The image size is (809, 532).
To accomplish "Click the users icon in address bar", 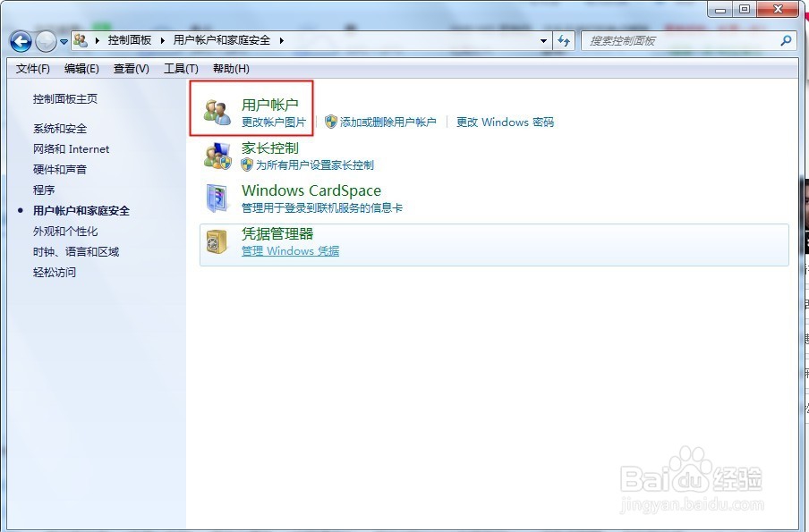I will 81,40.
